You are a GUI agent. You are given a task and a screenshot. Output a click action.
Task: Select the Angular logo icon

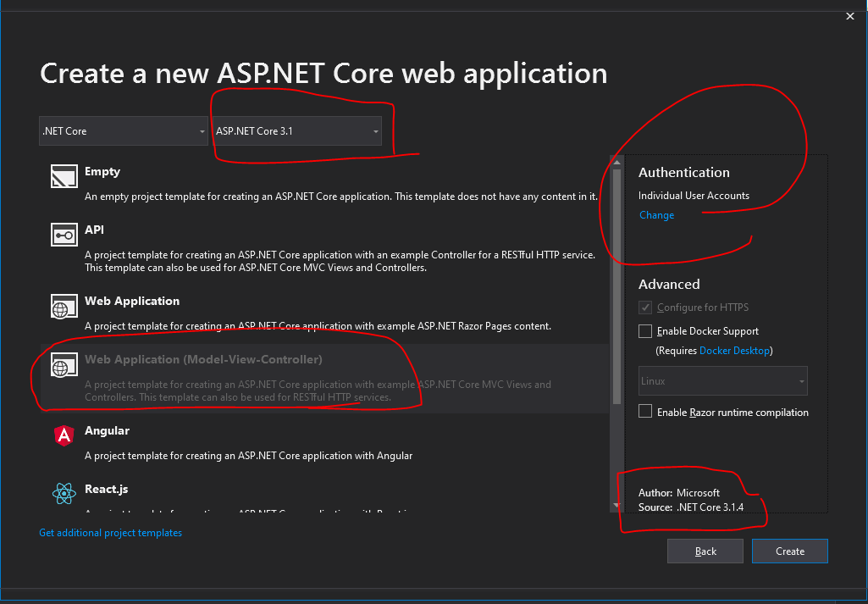(64, 435)
